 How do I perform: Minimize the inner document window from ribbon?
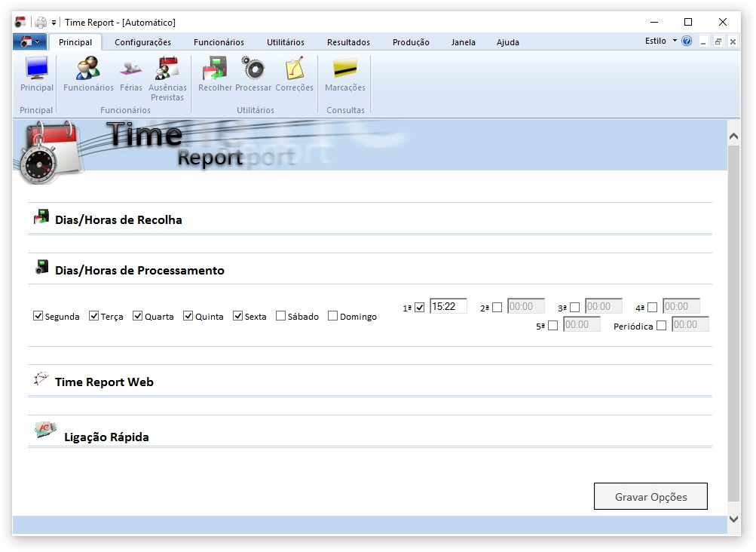tap(703, 42)
